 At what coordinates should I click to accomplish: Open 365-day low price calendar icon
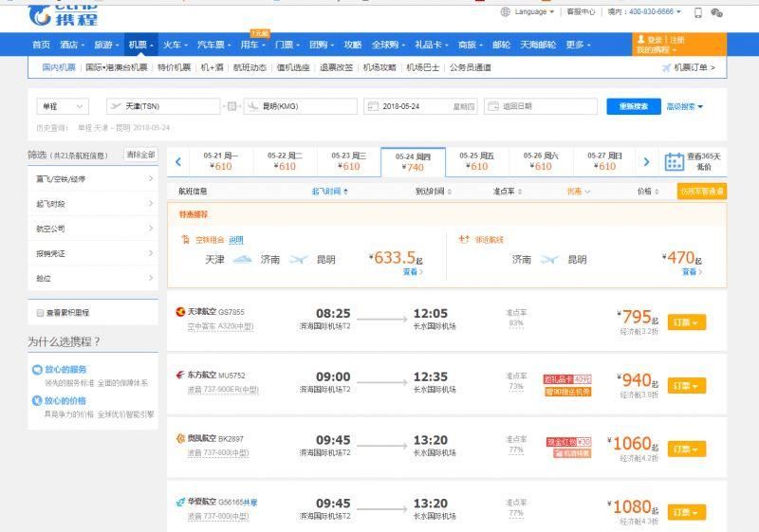tap(674, 161)
